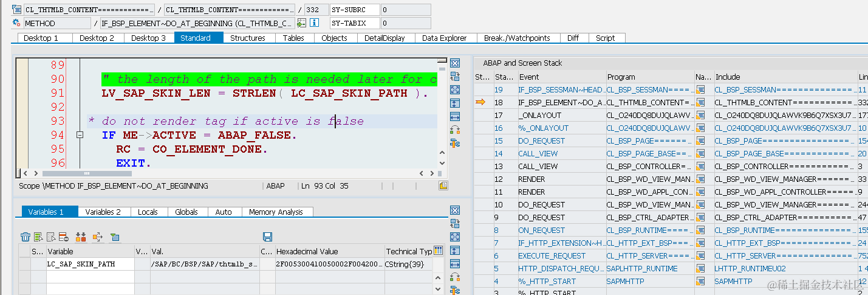Delete variables with the trash can icon

click(26, 237)
